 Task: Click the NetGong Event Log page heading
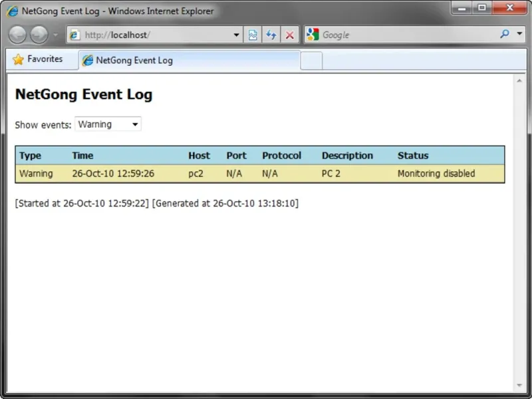[x=84, y=94]
